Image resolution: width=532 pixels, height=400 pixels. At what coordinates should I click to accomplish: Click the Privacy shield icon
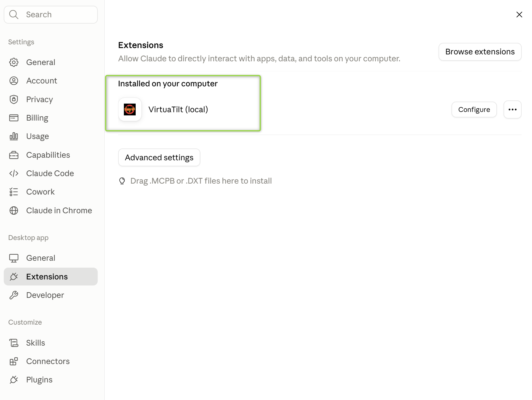coord(14,99)
